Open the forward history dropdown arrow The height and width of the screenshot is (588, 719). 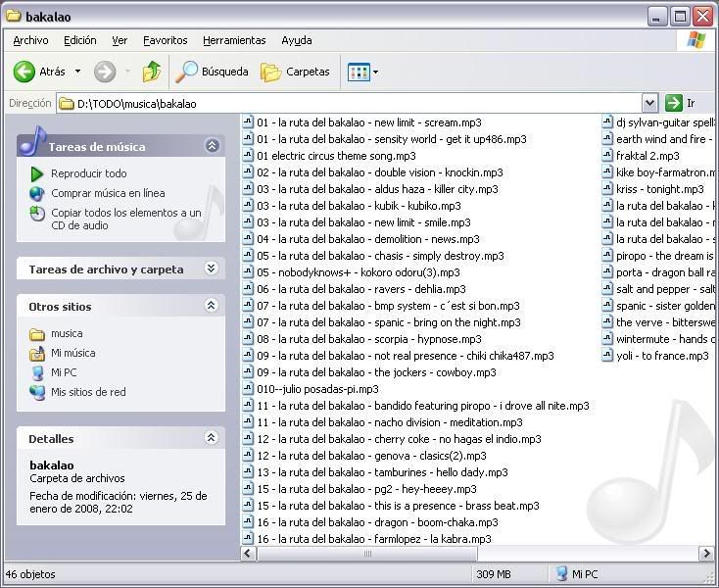coord(127,72)
